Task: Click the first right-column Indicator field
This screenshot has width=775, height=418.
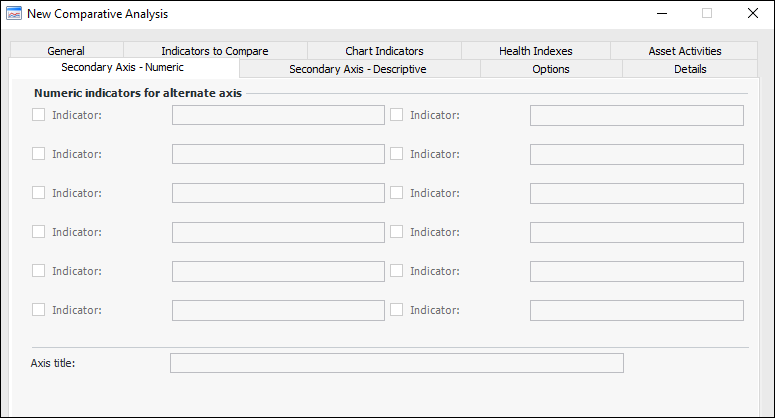Action: (x=636, y=115)
